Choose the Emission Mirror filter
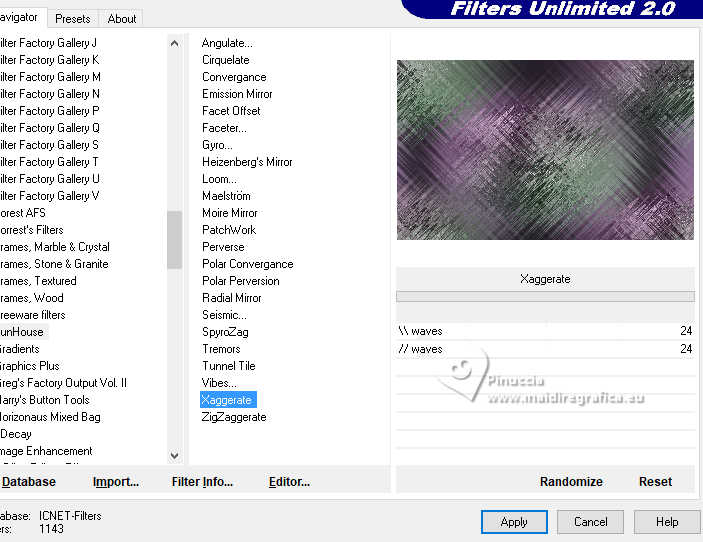The height and width of the screenshot is (542, 703). click(237, 94)
